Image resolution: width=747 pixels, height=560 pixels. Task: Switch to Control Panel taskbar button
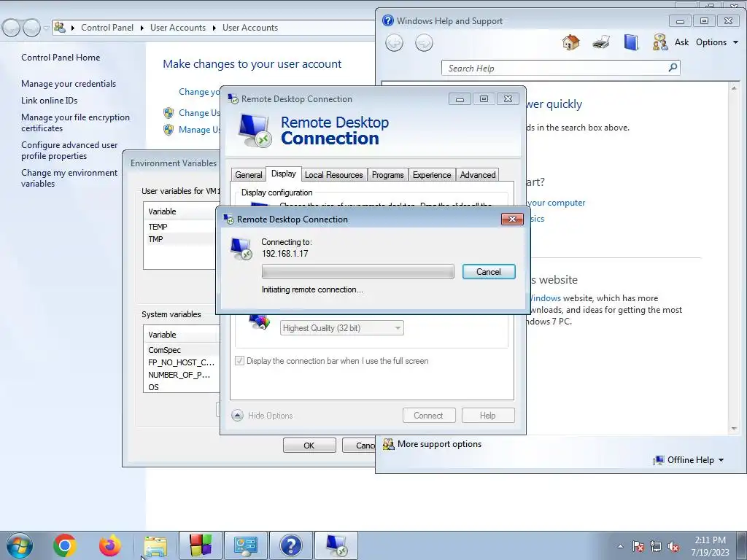click(x=246, y=545)
